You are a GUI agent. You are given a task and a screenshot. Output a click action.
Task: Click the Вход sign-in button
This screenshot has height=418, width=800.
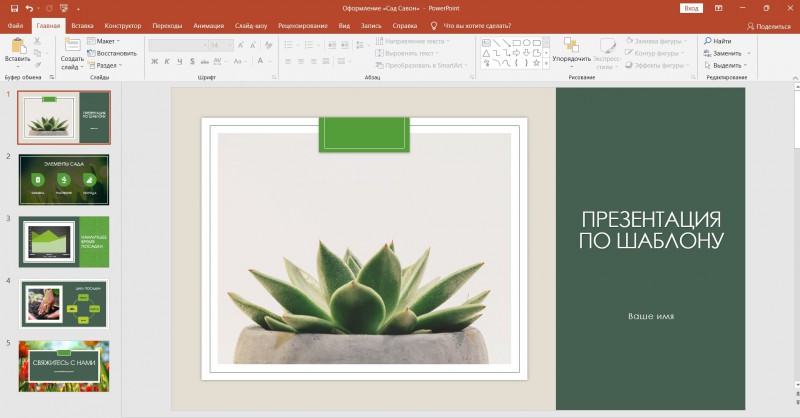[691, 8]
